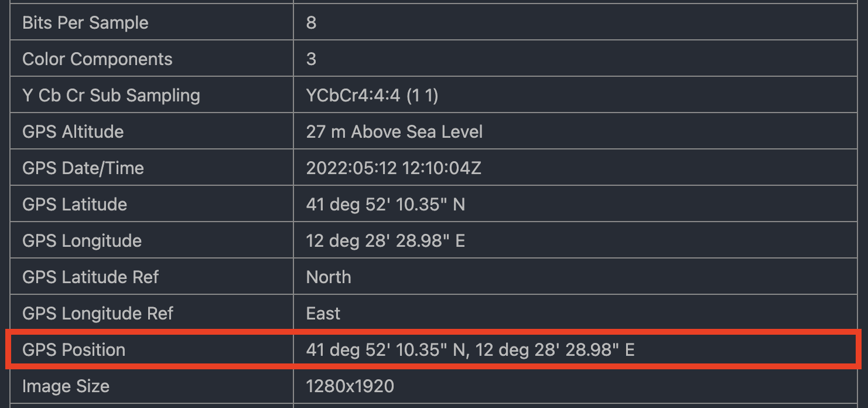Click the GPS Latitude label

coord(74,205)
